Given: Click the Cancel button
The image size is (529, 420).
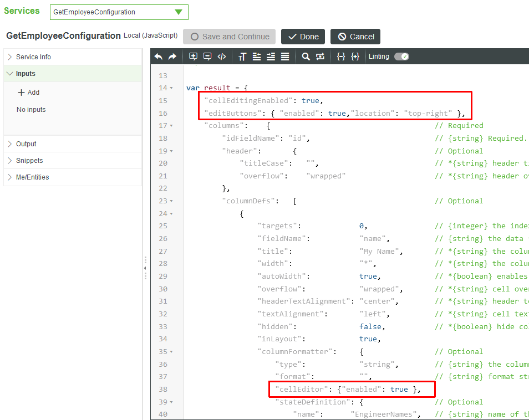Looking at the screenshot, I should (x=355, y=37).
